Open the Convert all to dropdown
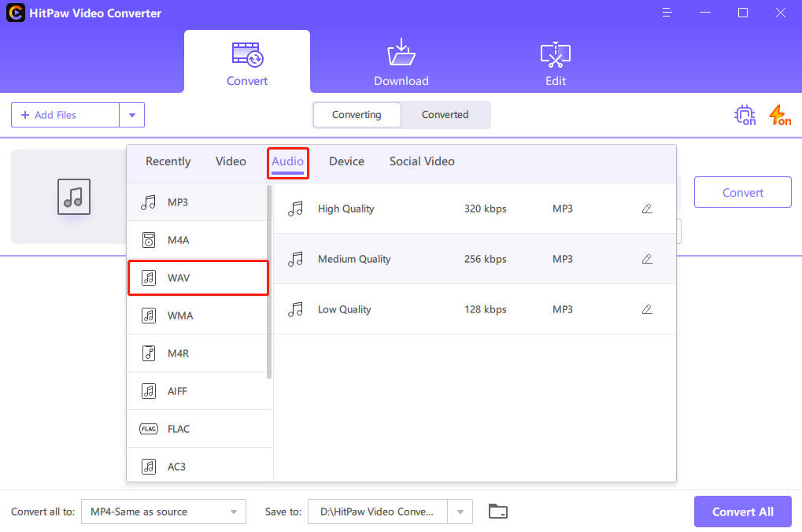The width and height of the screenshot is (802, 532). 164,512
